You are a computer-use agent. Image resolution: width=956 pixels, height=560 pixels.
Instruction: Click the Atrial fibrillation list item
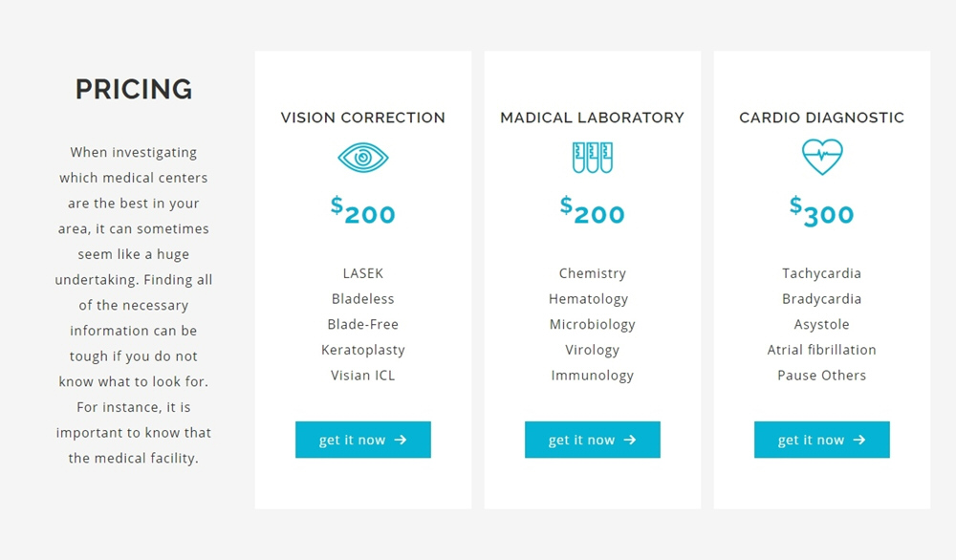click(822, 350)
